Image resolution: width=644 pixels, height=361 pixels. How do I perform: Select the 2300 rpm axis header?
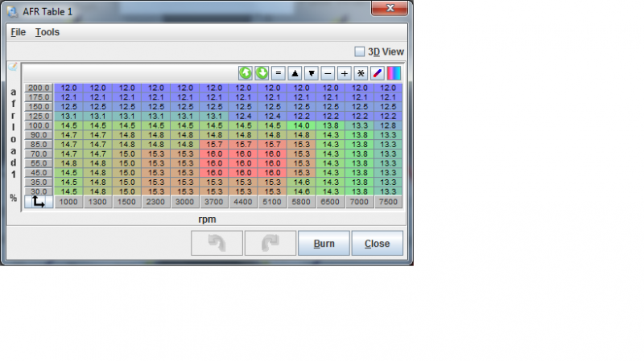(155, 202)
